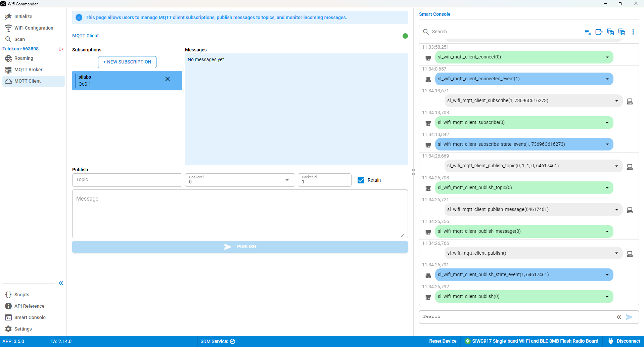
Task: Collapse the sidebar with double-chevron icon
Action: click(61, 283)
